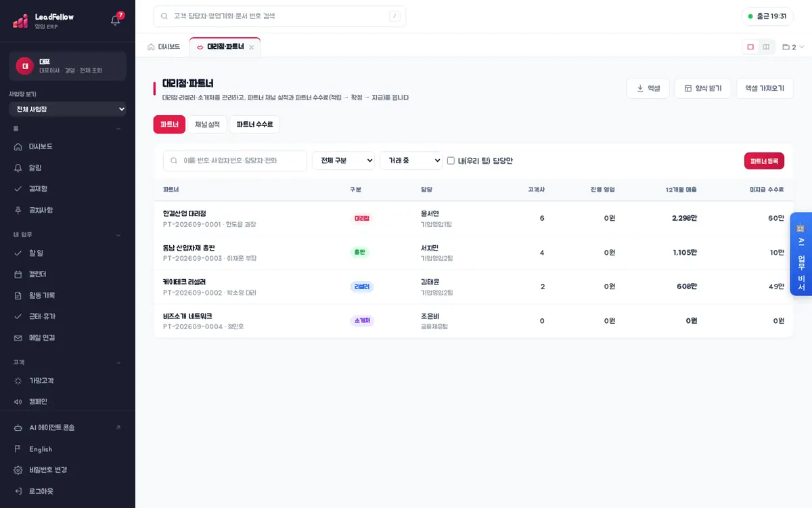Click the 대리점 type badge
Screen dimensions: 812x508
(362, 218)
